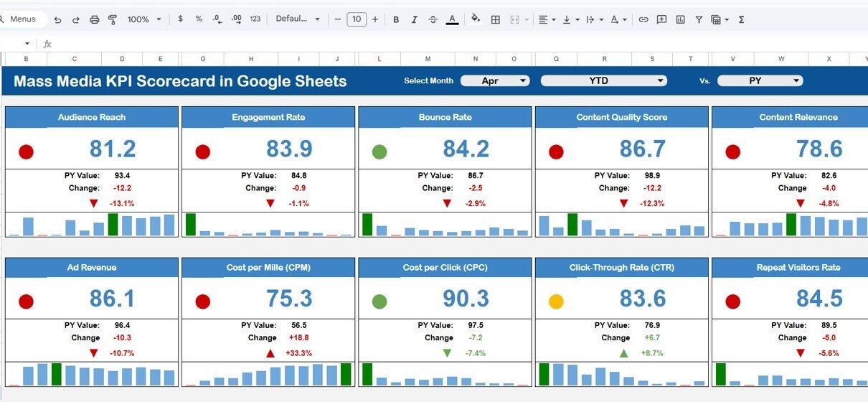The width and height of the screenshot is (868, 402).
Task: Click the Create a filter icon
Action: pyautogui.click(x=698, y=19)
